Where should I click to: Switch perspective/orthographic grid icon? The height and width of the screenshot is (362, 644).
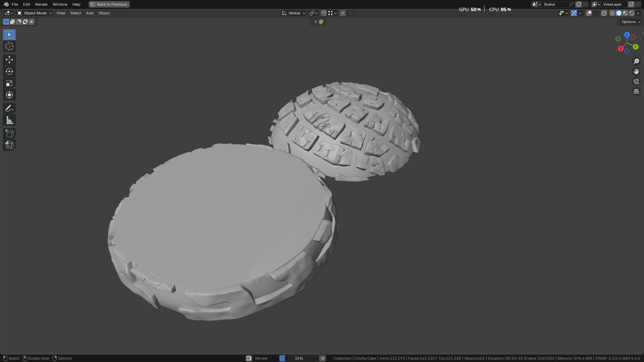(x=636, y=92)
